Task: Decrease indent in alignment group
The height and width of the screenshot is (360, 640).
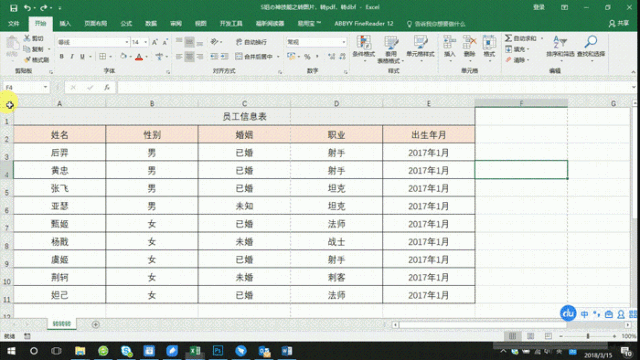Action: tap(214, 56)
